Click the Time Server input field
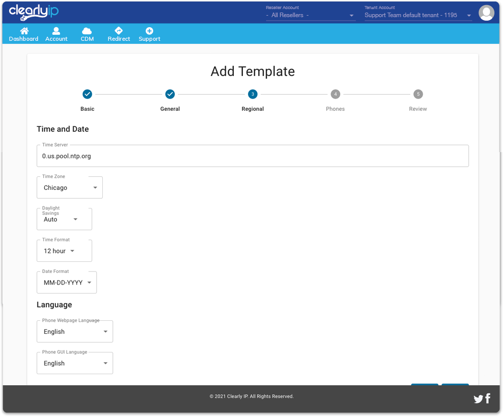 pos(252,156)
